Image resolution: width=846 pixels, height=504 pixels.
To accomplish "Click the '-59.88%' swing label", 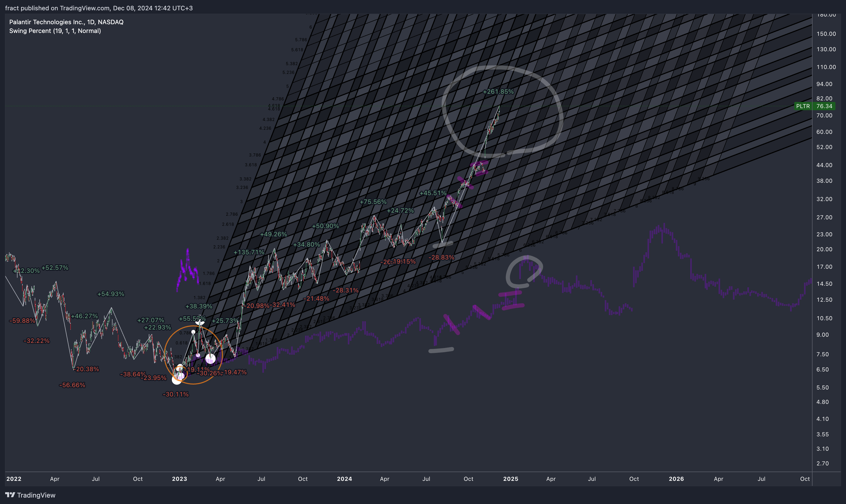I will click(22, 321).
